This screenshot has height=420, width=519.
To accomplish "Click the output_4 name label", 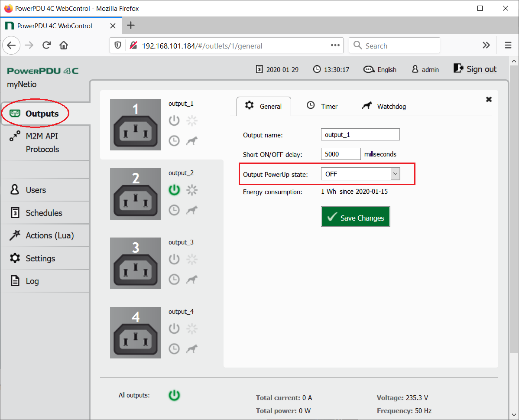I will click(x=181, y=312).
